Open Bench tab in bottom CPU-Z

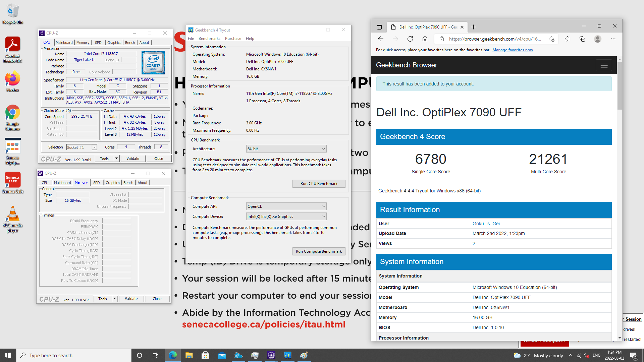point(128,183)
